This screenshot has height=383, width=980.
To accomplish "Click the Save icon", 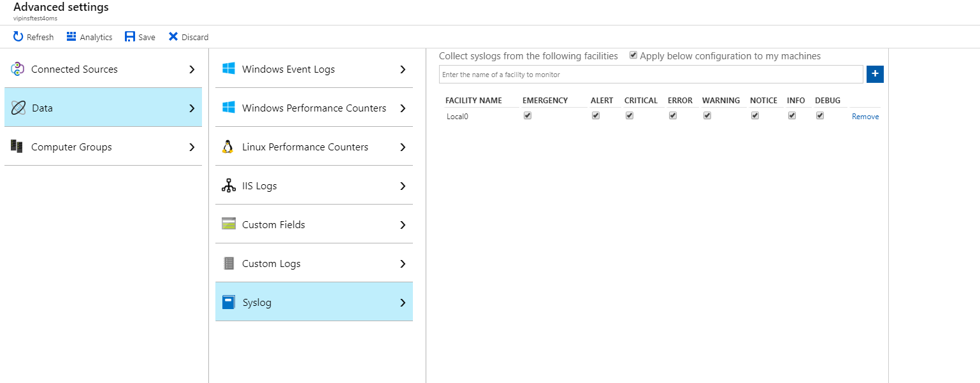I will click(130, 36).
